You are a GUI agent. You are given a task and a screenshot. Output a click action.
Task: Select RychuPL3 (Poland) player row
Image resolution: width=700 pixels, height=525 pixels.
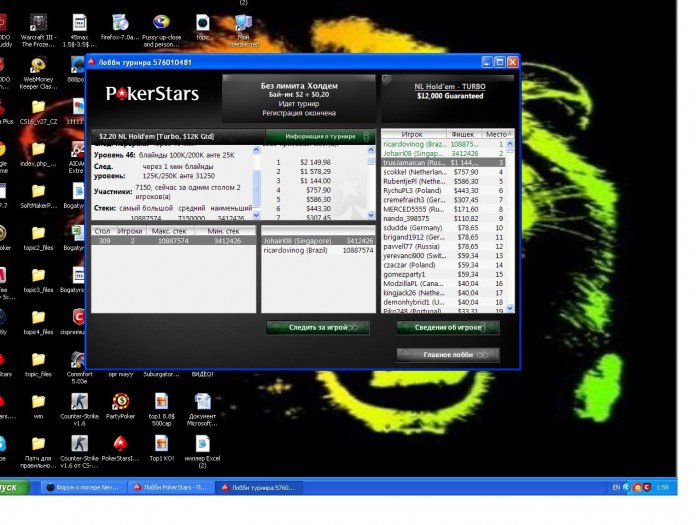coord(444,191)
